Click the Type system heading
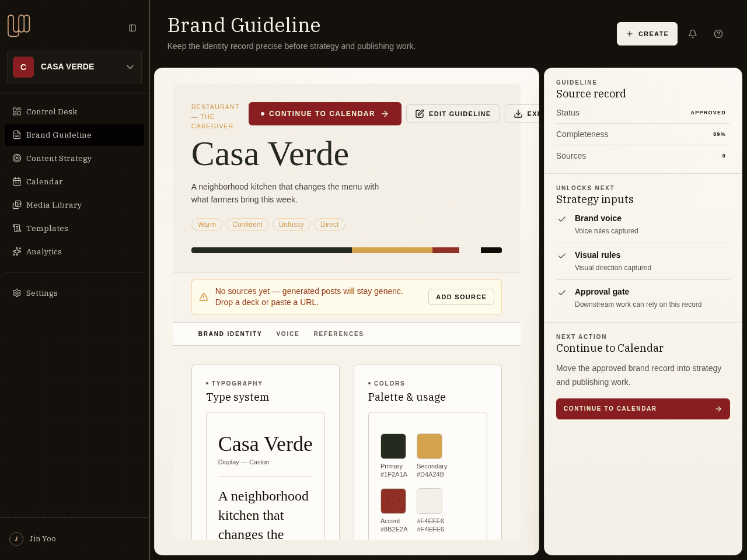This screenshot has width=747, height=560. tap(238, 397)
